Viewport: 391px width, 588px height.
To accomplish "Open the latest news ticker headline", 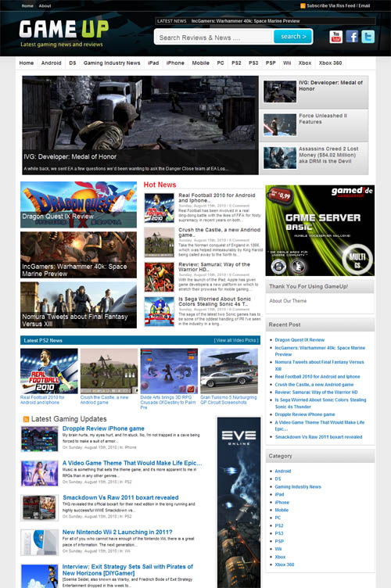I will pos(246,21).
